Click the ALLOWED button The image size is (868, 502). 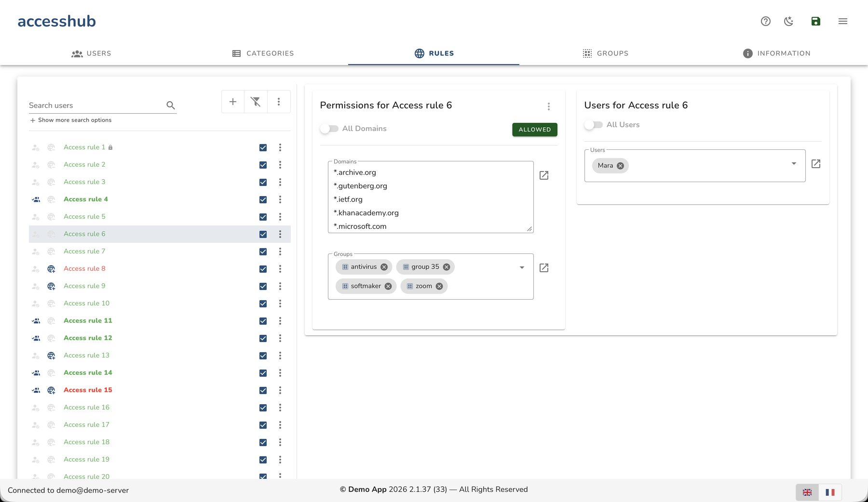click(535, 130)
